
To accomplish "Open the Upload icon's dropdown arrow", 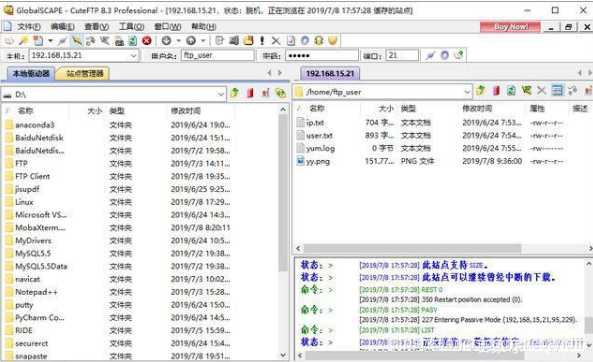I will pyautogui.click(x=203, y=40).
